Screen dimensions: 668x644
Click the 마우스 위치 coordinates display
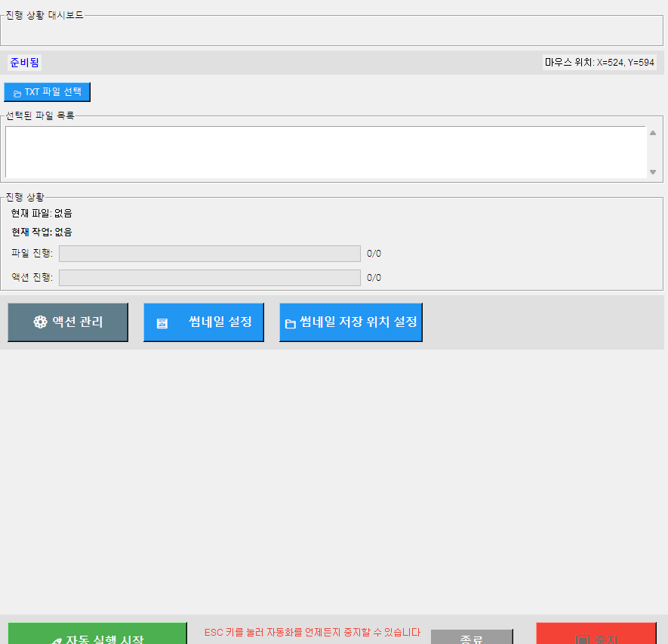click(x=599, y=63)
